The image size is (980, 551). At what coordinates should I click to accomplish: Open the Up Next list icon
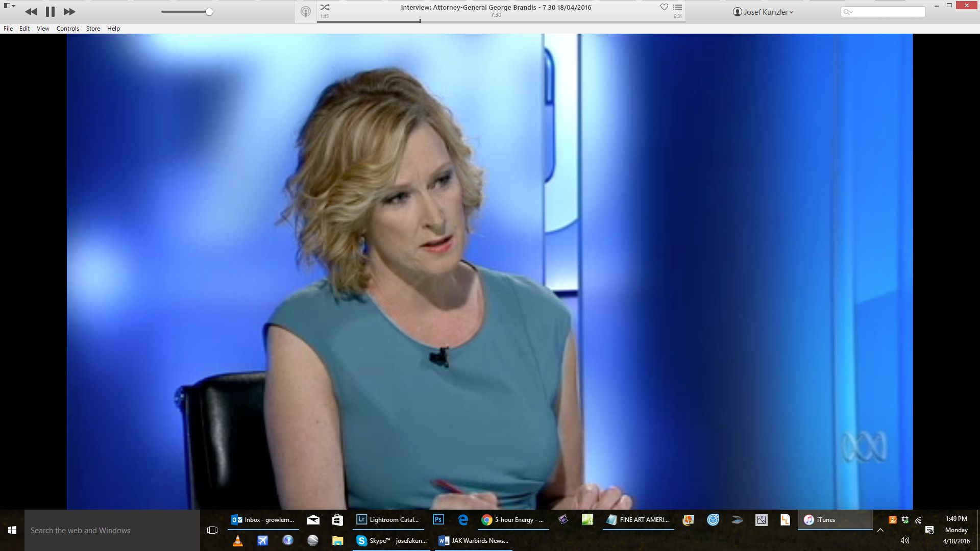click(x=678, y=7)
